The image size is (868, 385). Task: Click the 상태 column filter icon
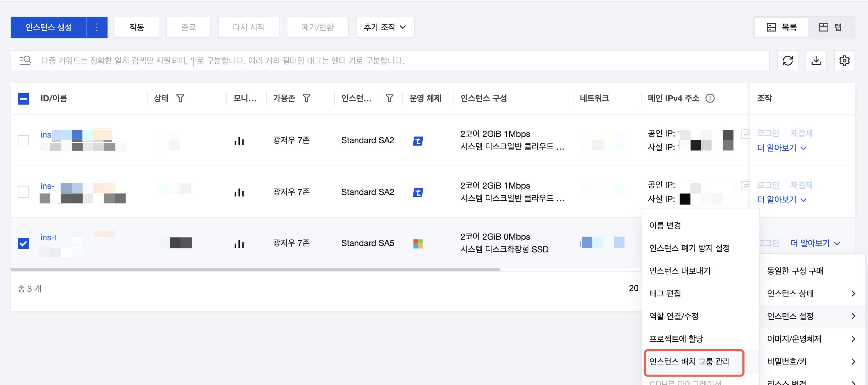(x=180, y=98)
